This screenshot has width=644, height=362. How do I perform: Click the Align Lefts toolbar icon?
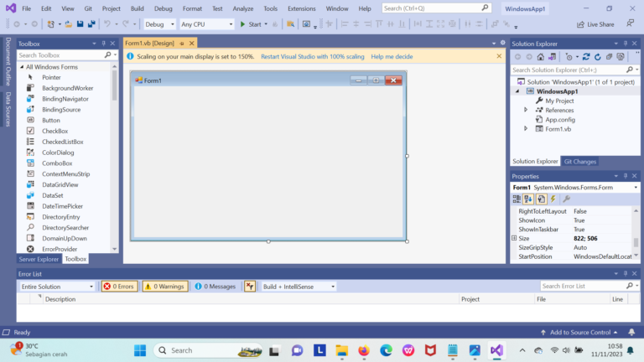(345, 24)
